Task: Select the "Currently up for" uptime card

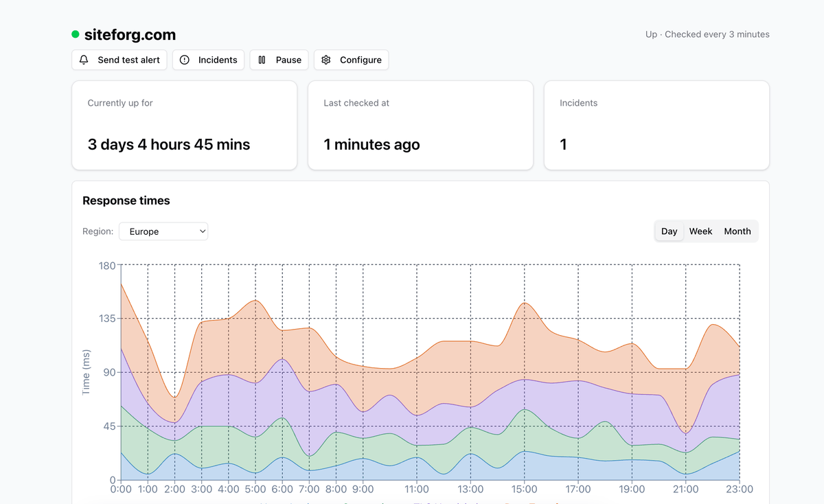Action: (184, 125)
